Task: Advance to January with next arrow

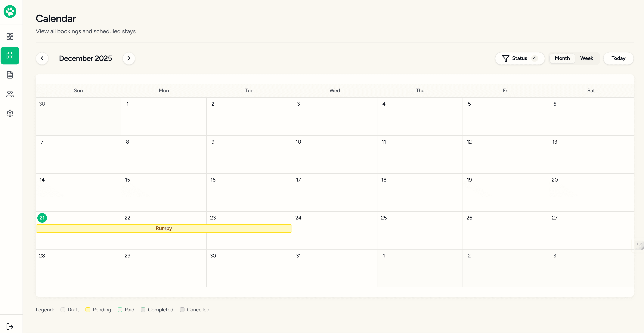Action: pos(129,58)
